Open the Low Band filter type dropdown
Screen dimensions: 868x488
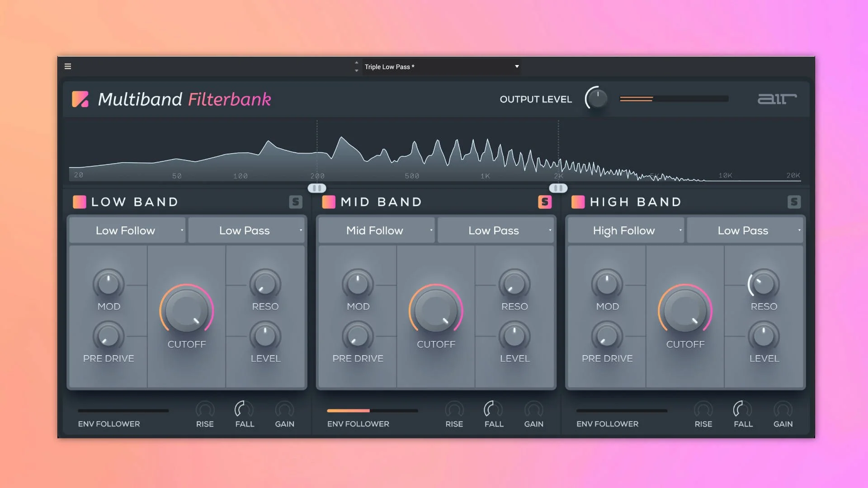246,230
